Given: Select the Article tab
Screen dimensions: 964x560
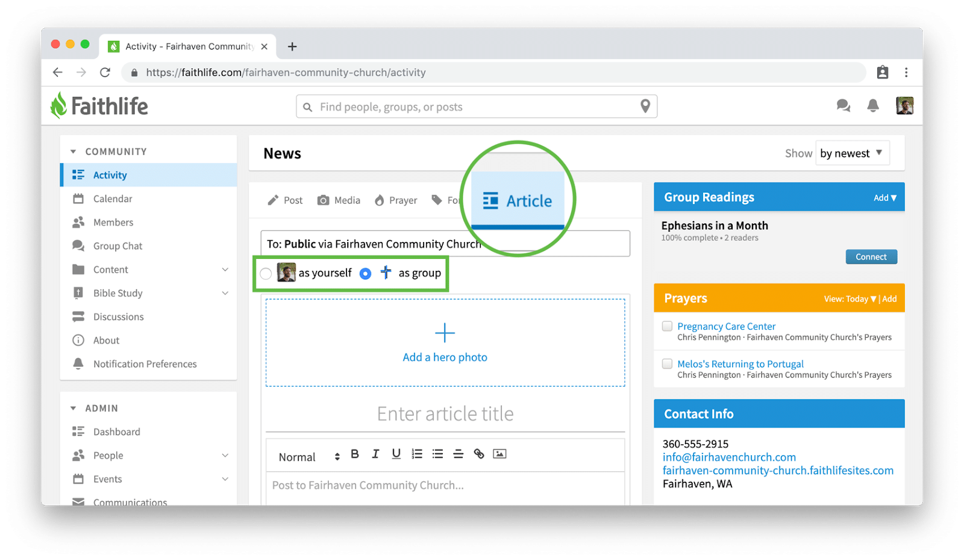Looking at the screenshot, I should [x=518, y=201].
